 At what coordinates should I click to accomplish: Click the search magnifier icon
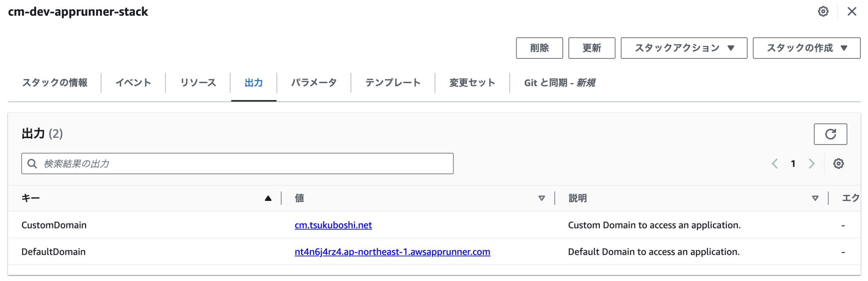(32, 163)
